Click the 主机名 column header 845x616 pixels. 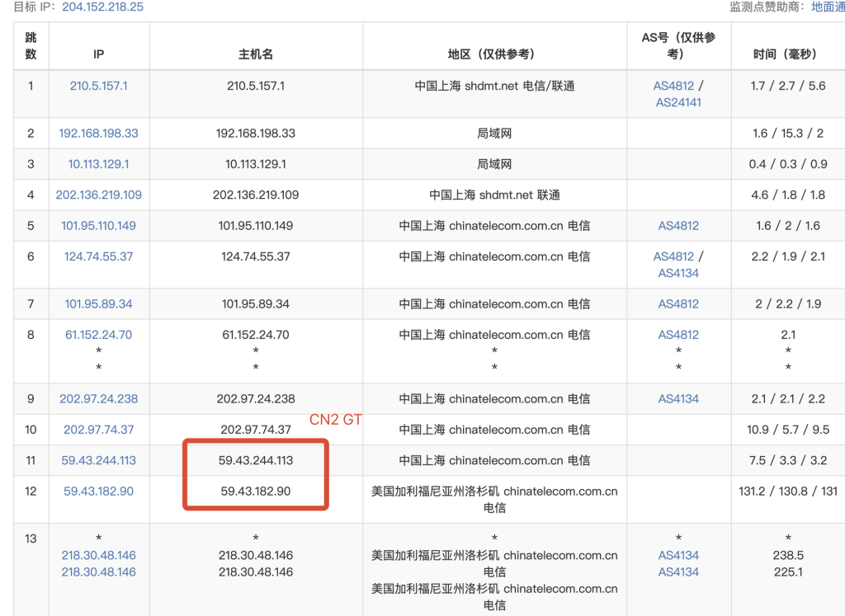click(x=256, y=54)
